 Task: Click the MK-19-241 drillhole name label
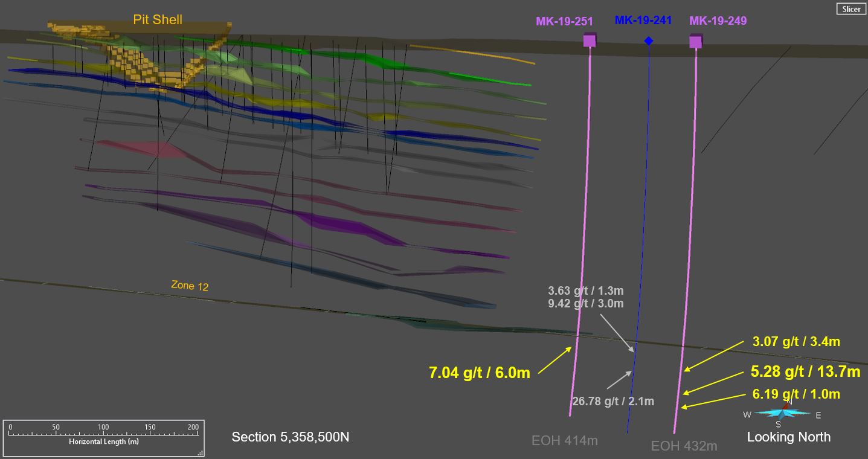(x=643, y=21)
